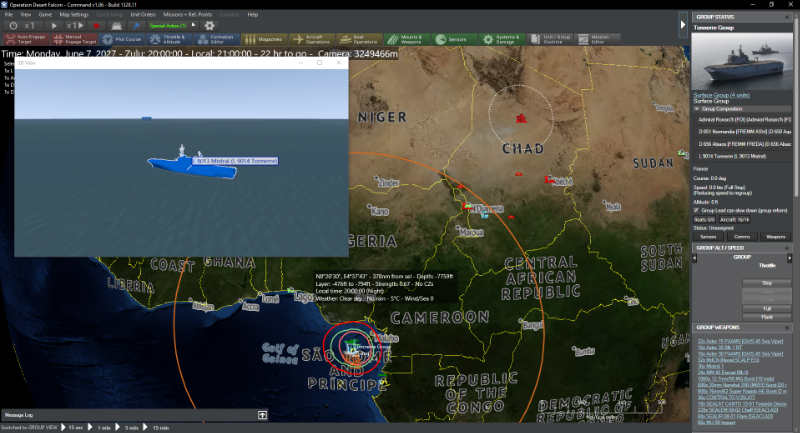Collapse the Group Status panel header
This screenshot has height=433, width=800.
coord(786,17)
